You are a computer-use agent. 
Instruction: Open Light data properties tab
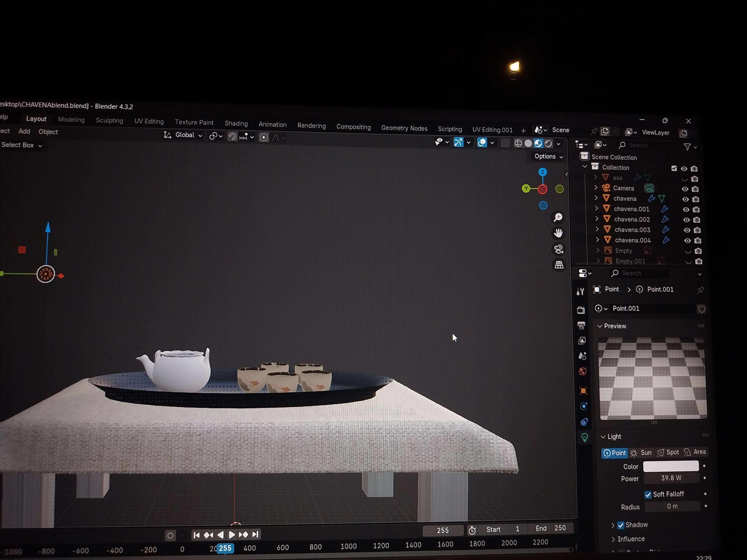(x=585, y=437)
